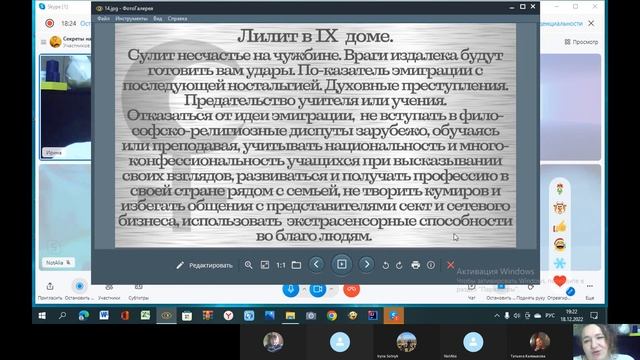This screenshot has width=640, height=360.
Task: Open Word from the taskbar
Action: [104, 316]
